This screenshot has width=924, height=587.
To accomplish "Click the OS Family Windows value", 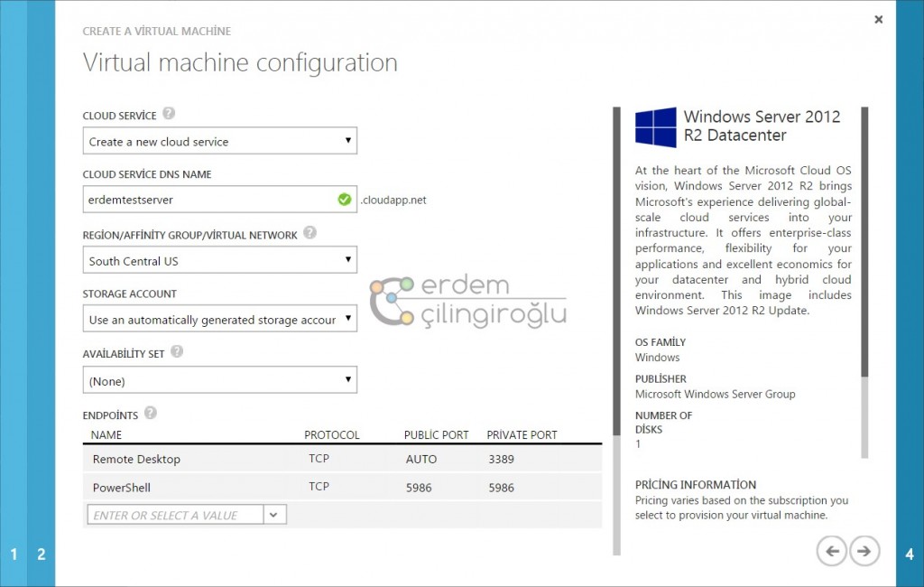I will (657, 358).
